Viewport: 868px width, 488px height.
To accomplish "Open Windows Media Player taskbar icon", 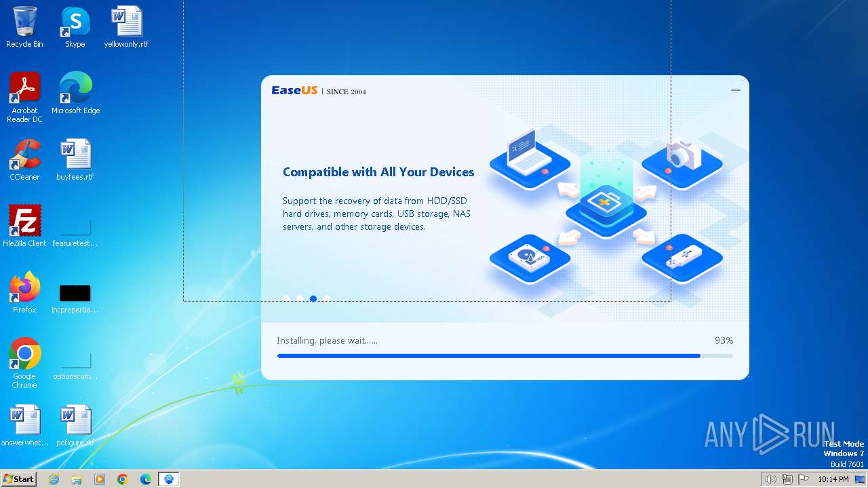I will click(x=100, y=479).
